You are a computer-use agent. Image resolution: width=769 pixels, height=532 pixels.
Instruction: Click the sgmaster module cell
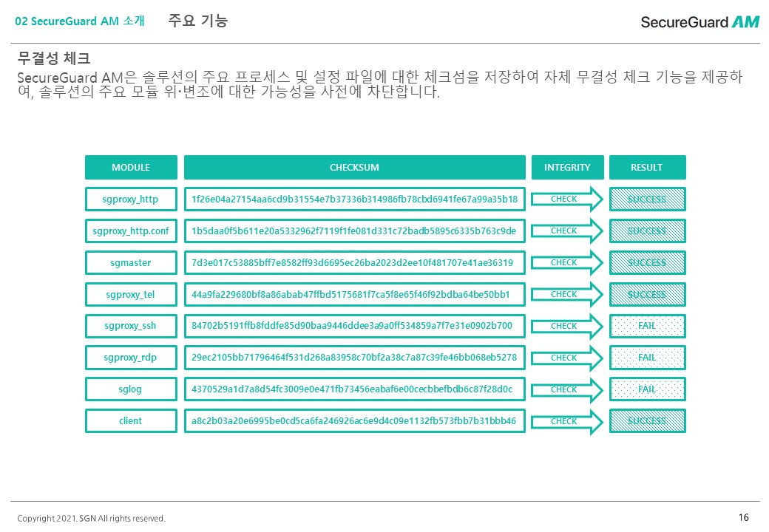coord(131,262)
